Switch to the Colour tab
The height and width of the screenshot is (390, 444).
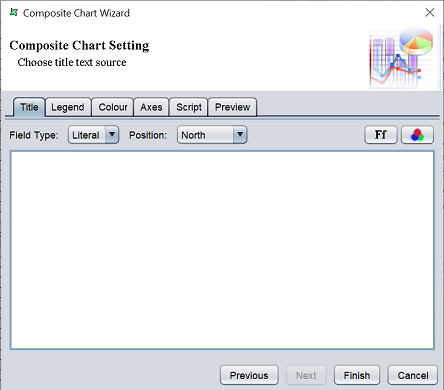113,107
